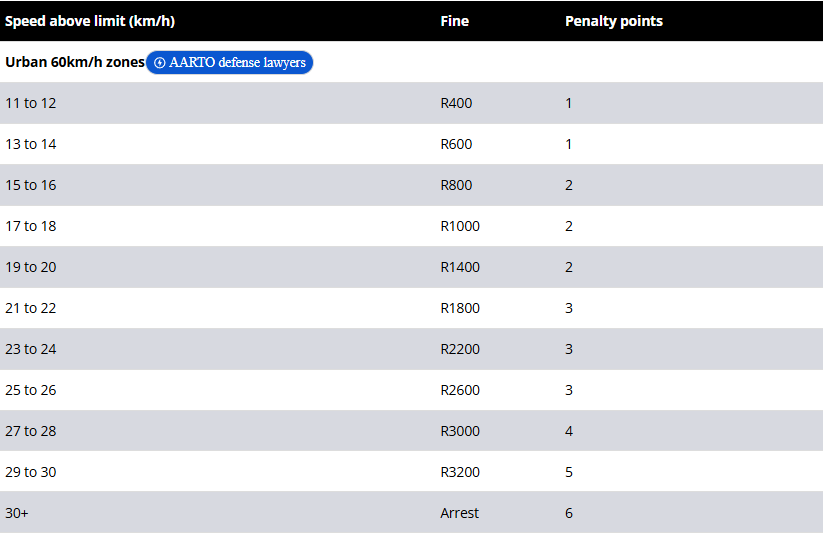Select the R2600 fine amount
Viewport: 828px width, 536px height.
(460, 390)
